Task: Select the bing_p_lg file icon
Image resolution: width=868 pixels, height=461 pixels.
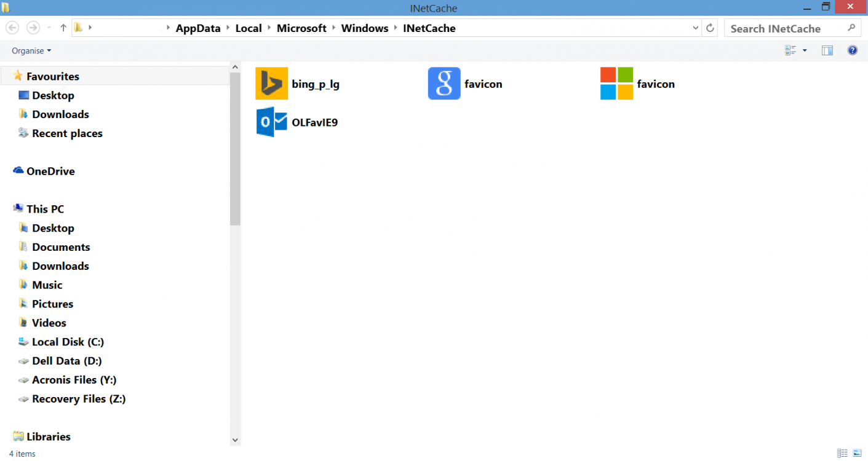Action: point(272,83)
